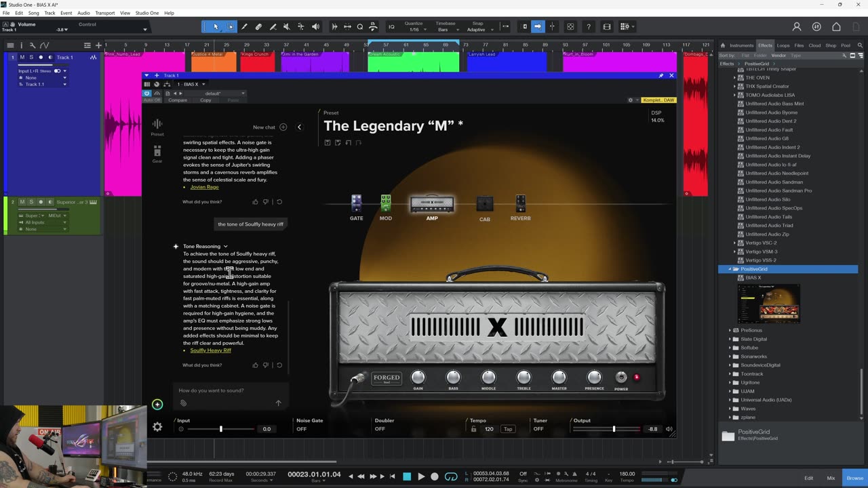
Task: Choose the Paint (pencil) tool
Action: [244, 26]
